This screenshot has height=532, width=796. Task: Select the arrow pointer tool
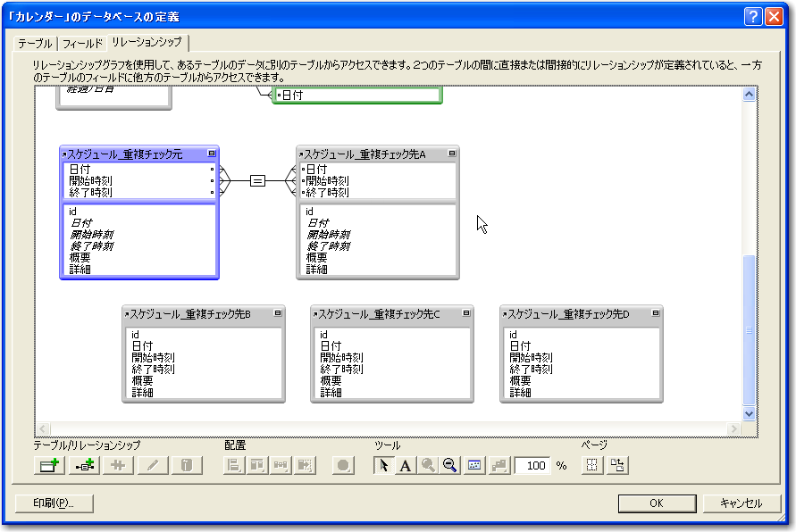point(382,465)
